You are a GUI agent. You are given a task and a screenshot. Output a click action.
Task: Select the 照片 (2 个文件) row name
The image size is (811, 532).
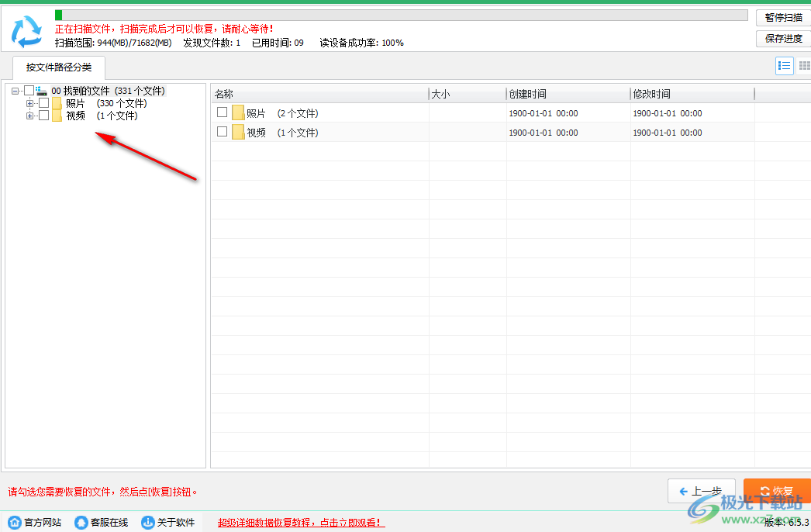282,113
